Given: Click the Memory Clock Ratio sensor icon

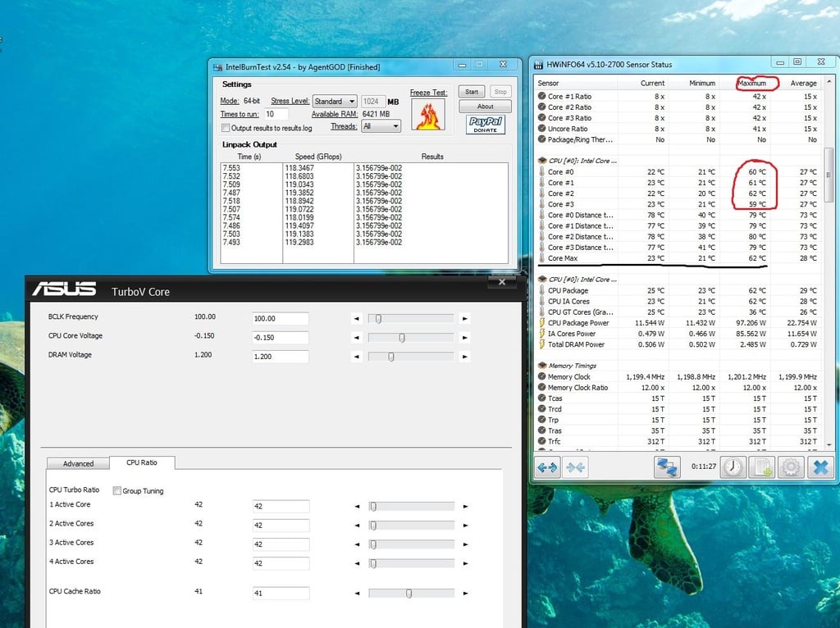Looking at the screenshot, I should pyautogui.click(x=541, y=387).
